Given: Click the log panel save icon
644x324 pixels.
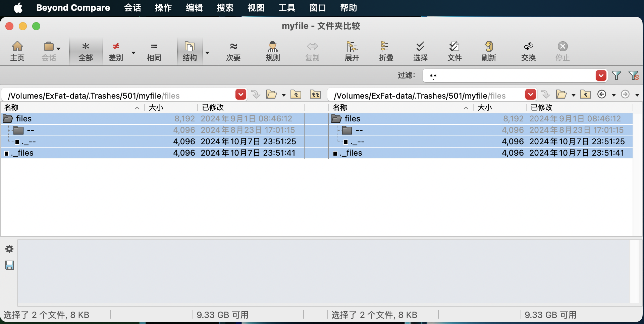Looking at the screenshot, I should tap(9, 265).
